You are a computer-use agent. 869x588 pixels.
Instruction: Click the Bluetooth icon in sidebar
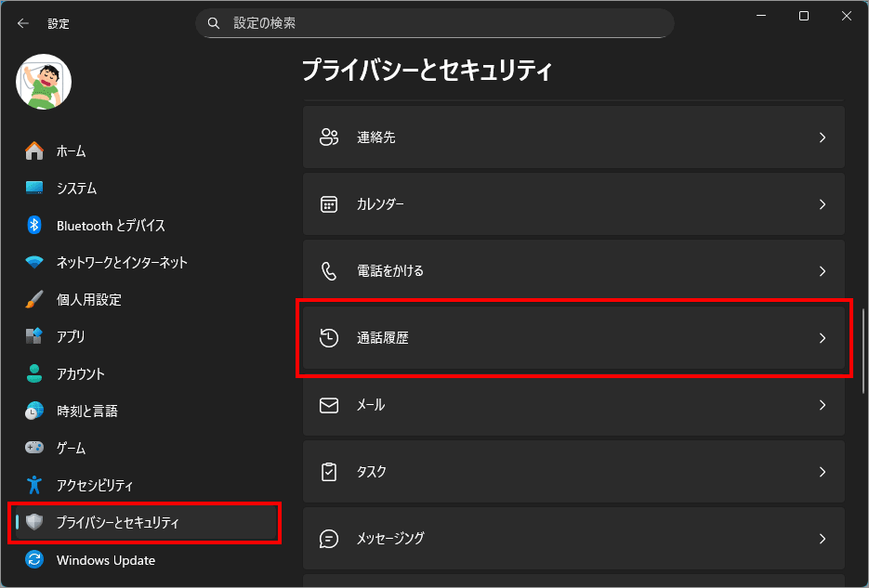click(x=34, y=225)
